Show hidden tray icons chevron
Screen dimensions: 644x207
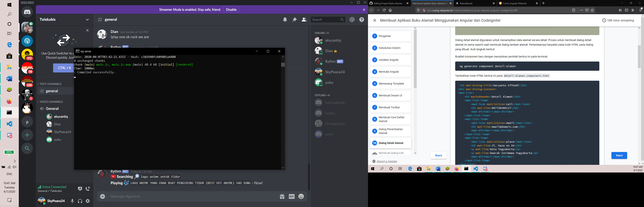pos(15,161)
